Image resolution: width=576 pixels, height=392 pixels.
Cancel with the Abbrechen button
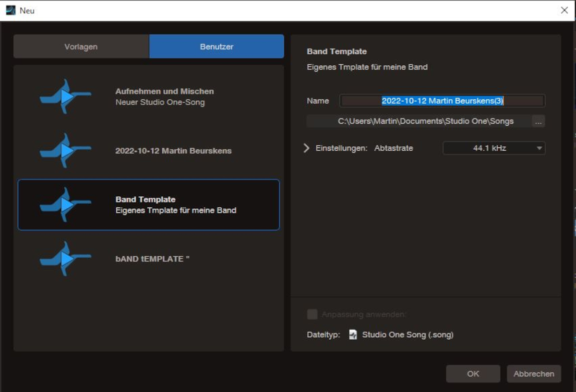[534, 374]
